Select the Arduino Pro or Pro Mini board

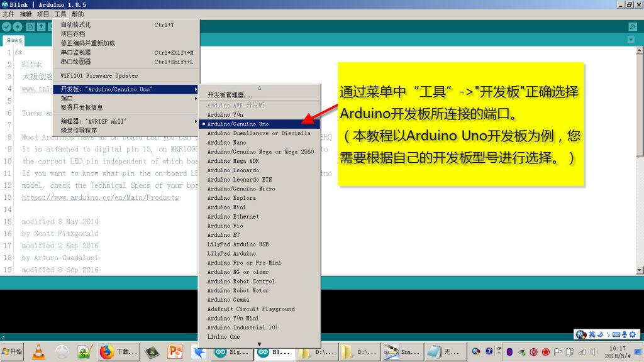pyautogui.click(x=259, y=263)
